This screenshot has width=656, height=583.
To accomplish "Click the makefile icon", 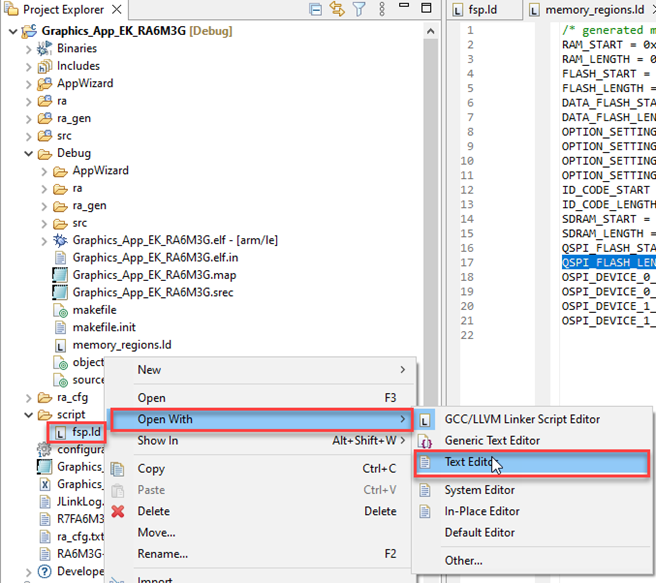I will click(x=61, y=310).
